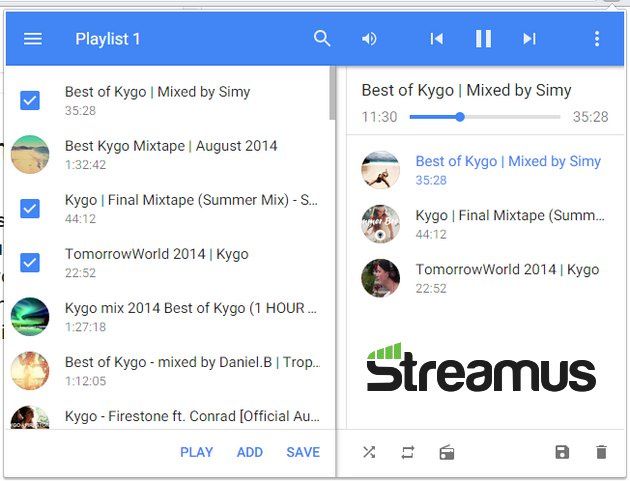Select the Kygo mix 2014 aurora thumbnail

[x=30, y=317]
